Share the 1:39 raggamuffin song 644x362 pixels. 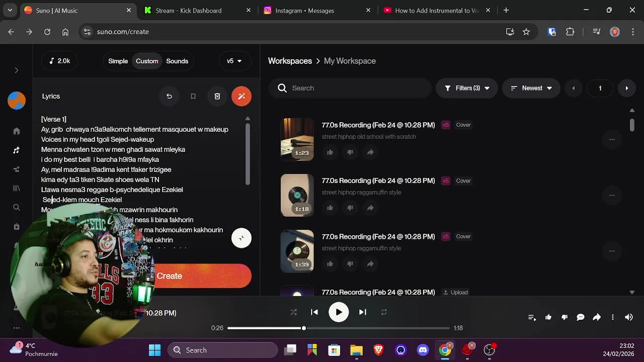point(370,263)
